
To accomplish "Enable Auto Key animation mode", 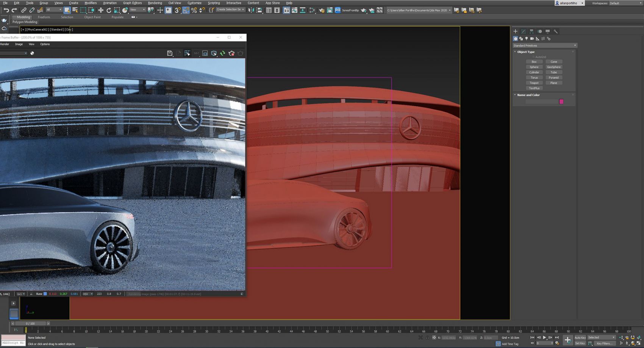I will pos(580,337).
